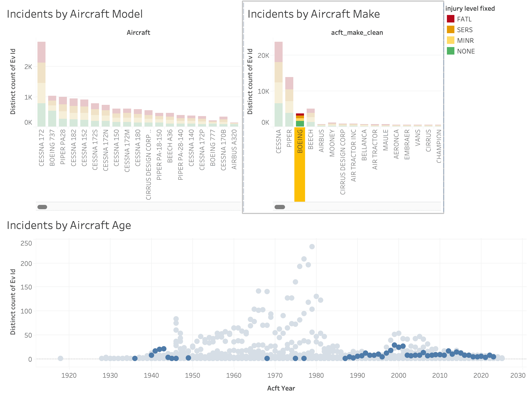Click the FATL legend label text

click(x=464, y=19)
